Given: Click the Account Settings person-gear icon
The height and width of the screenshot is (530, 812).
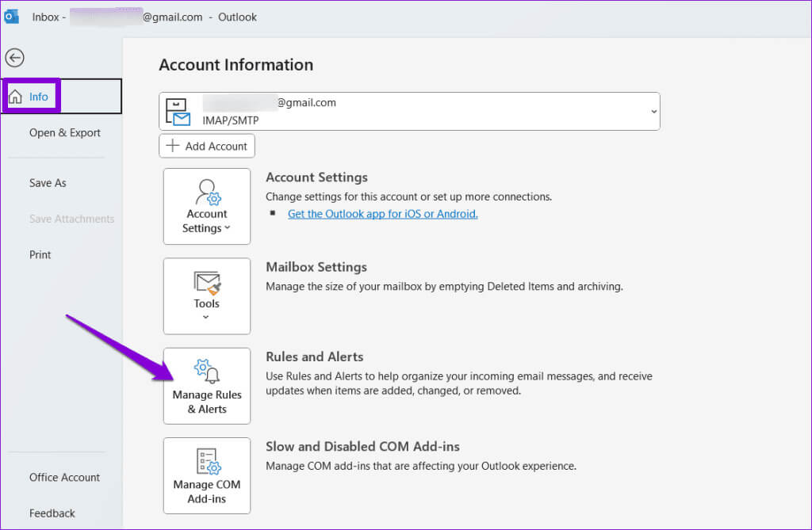Looking at the screenshot, I should pos(207,193).
